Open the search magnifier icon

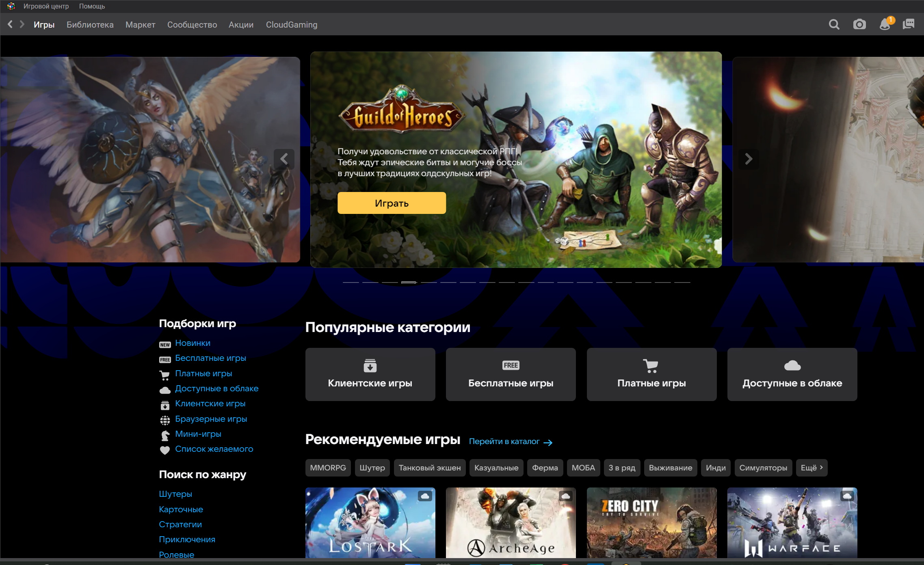pos(834,25)
